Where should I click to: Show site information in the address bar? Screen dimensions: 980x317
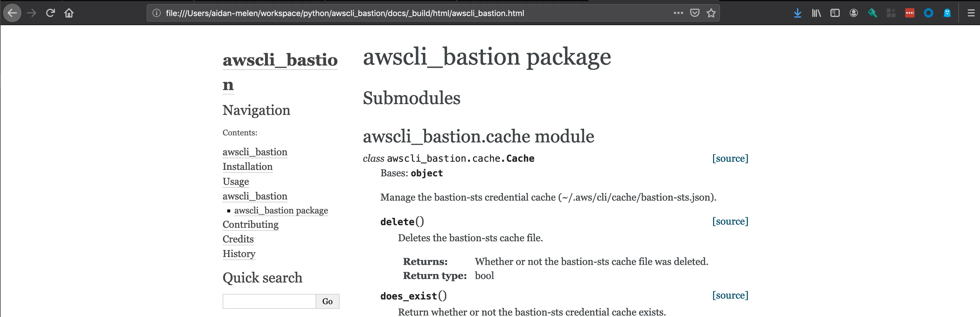(156, 13)
